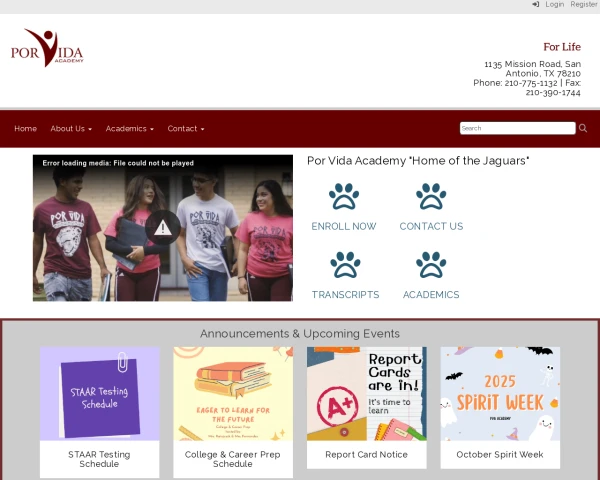Click the ENROLL NOW text link

(344, 226)
